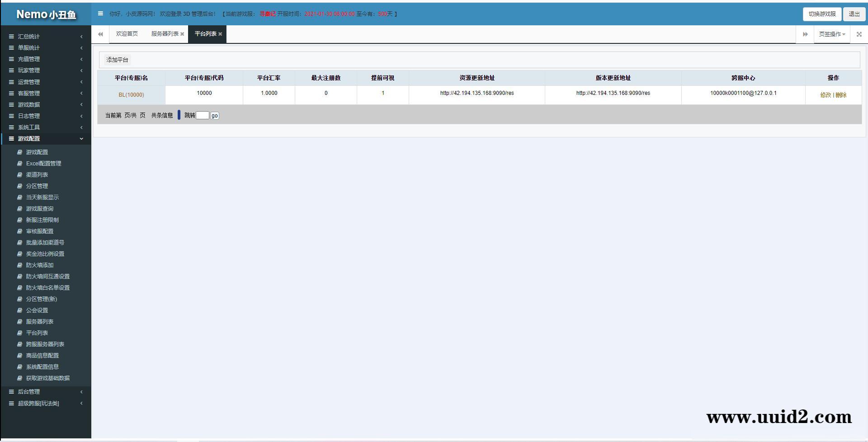Screen dimensions: 868x442
Task: Click the fullscreen expand icon
Action: pyautogui.click(x=859, y=34)
